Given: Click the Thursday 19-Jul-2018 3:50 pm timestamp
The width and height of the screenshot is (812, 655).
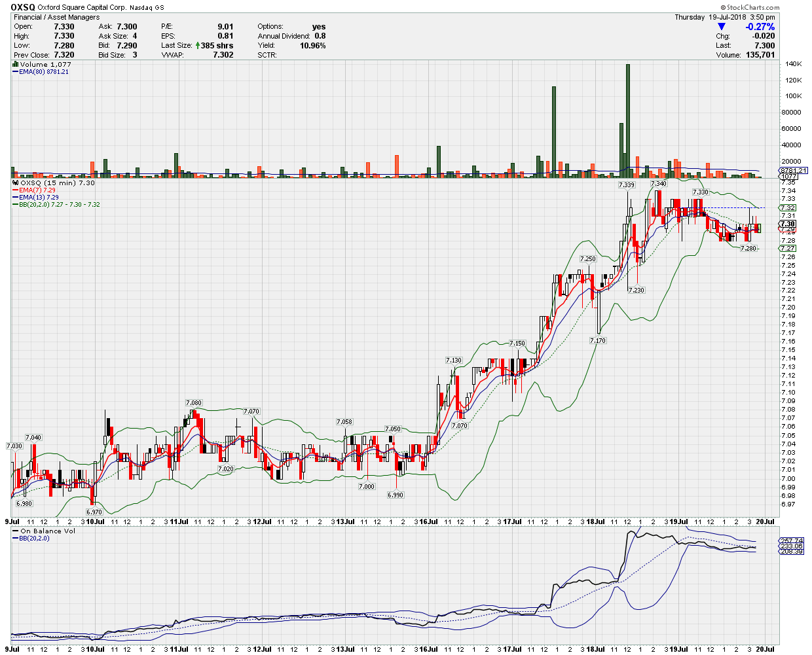Looking at the screenshot, I should (725, 17).
